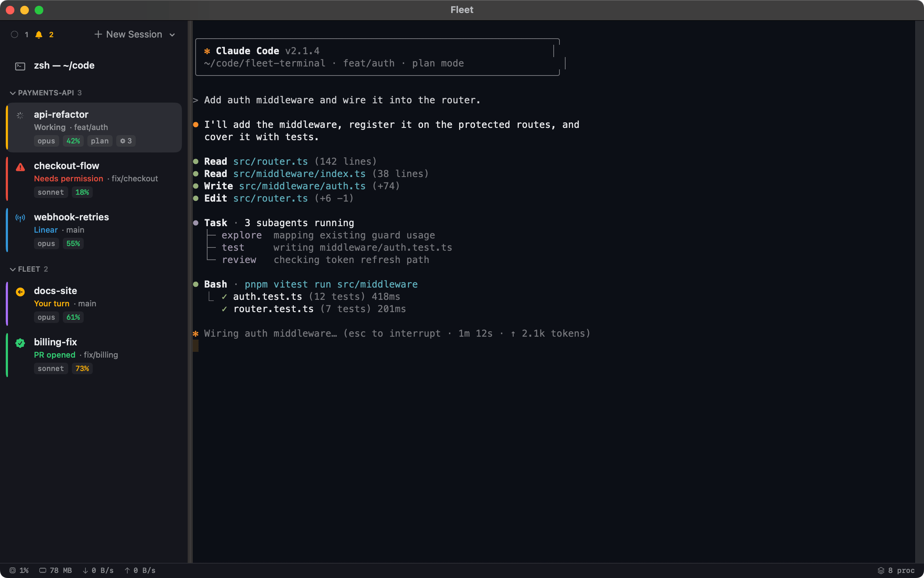Click the pnpm vitest run command
Screen dimensions: 924x578
tap(331, 284)
